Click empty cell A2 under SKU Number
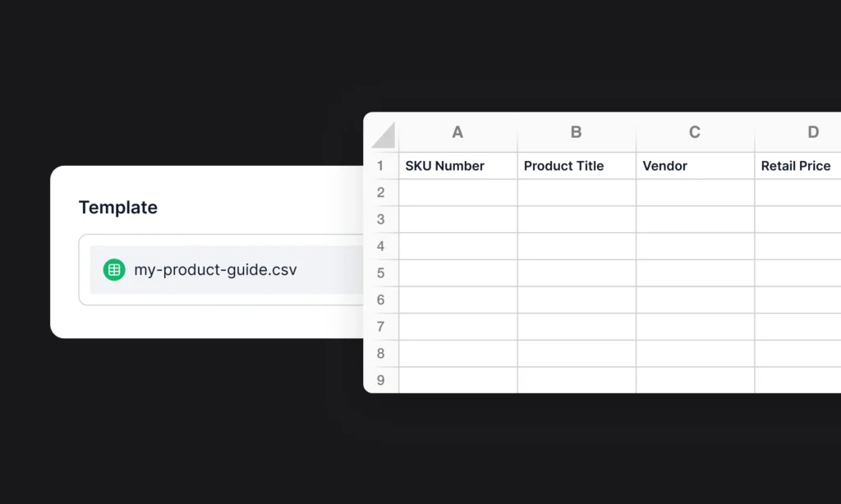This screenshot has height=504, width=841. tap(457, 192)
